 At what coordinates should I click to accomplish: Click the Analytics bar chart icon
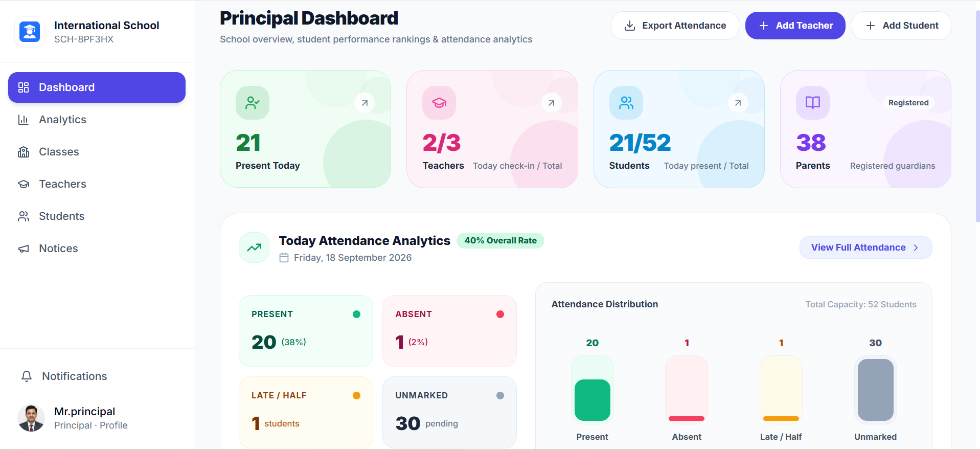24,120
